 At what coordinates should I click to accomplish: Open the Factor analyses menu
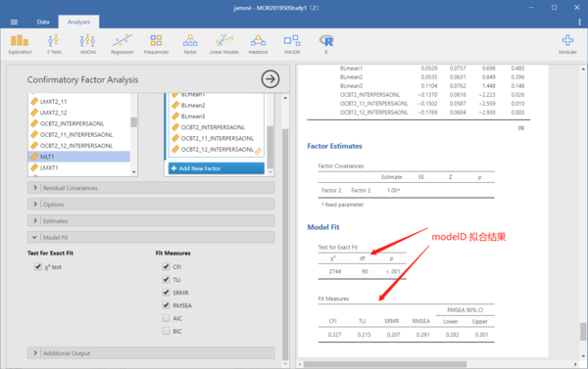coord(190,44)
